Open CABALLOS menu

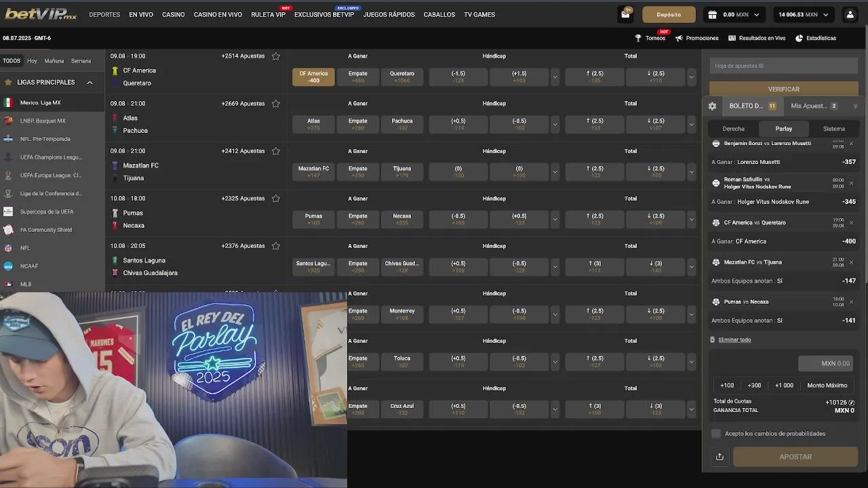coord(439,14)
